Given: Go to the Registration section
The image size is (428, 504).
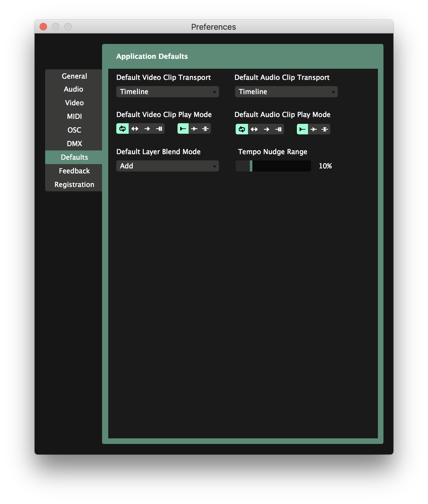Looking at the screenshot, I should tap(74, 185).
